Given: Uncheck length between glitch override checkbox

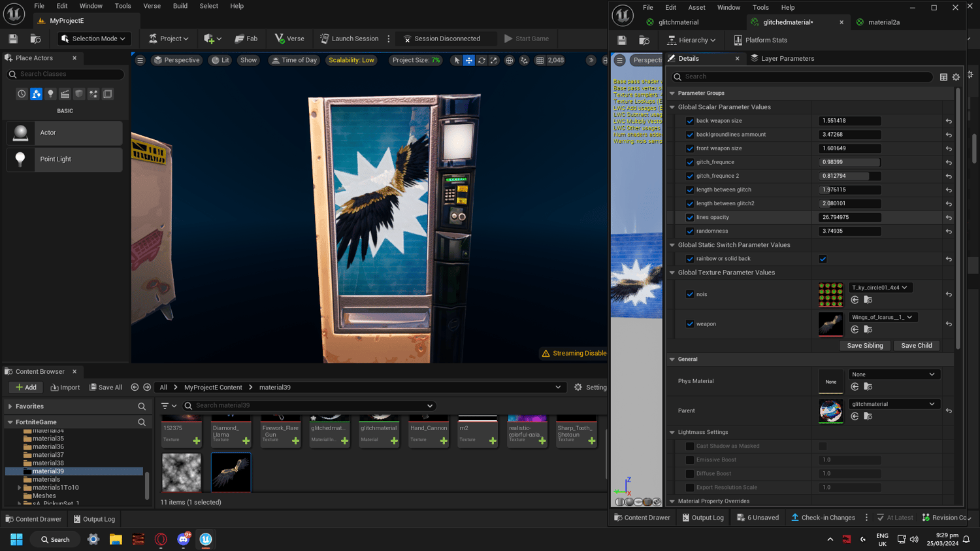Looking at the screenshot, I should (690, 190).
